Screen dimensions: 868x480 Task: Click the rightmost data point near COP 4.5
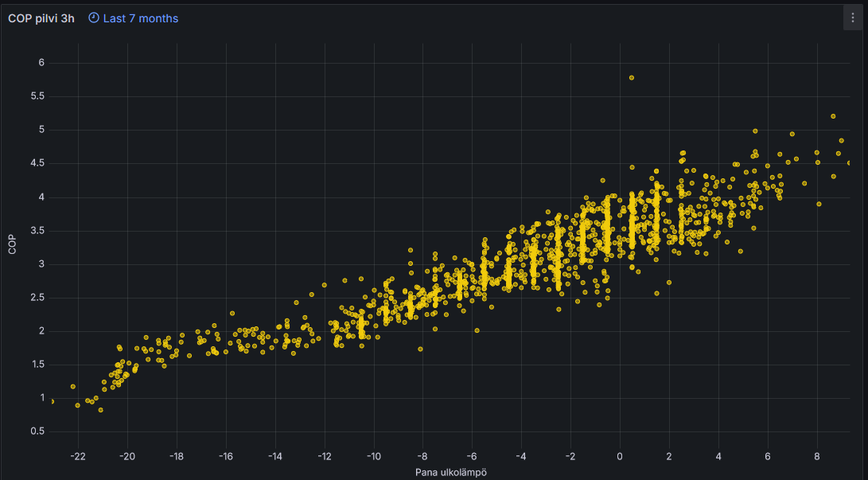click(850, 163)
